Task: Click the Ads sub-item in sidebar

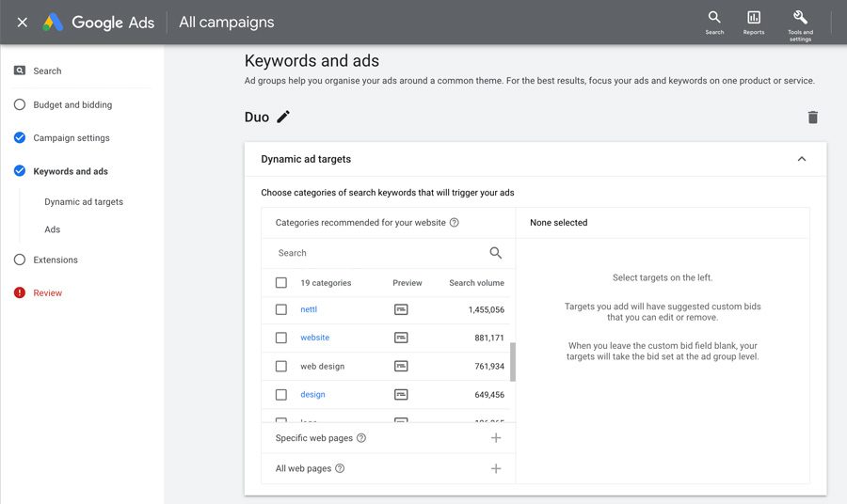Action: coord(53,229)
